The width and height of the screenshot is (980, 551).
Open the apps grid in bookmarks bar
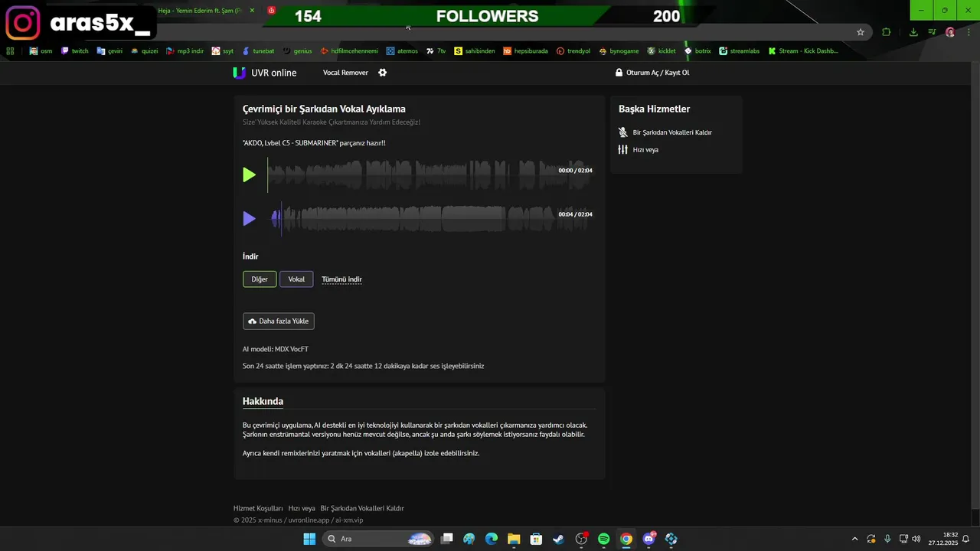[10, 51]
